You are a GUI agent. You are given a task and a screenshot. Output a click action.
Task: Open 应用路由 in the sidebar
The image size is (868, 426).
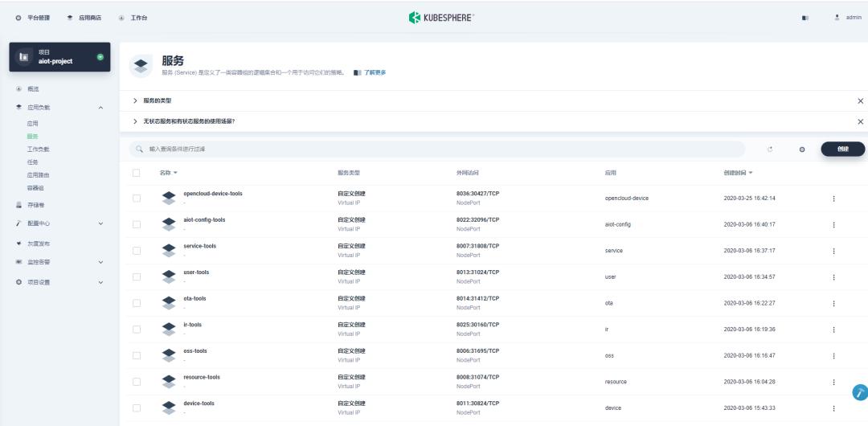coord(39,175)
